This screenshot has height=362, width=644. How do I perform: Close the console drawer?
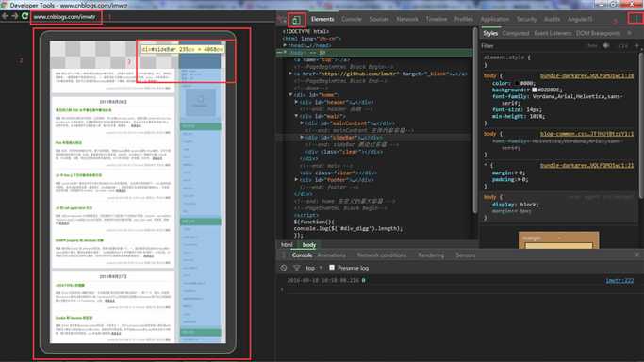(636, 255)
